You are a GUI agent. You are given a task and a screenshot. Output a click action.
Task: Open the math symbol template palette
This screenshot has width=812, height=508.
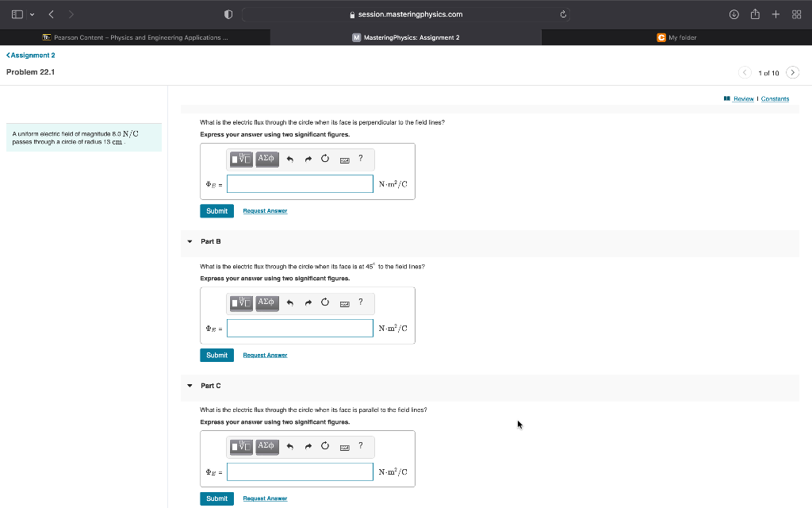tap(240, 159)
